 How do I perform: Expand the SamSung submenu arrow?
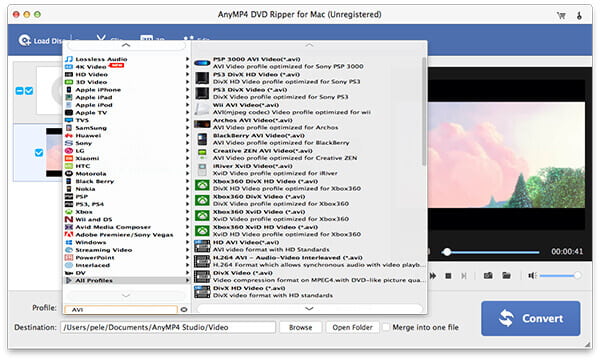point(188,128)
